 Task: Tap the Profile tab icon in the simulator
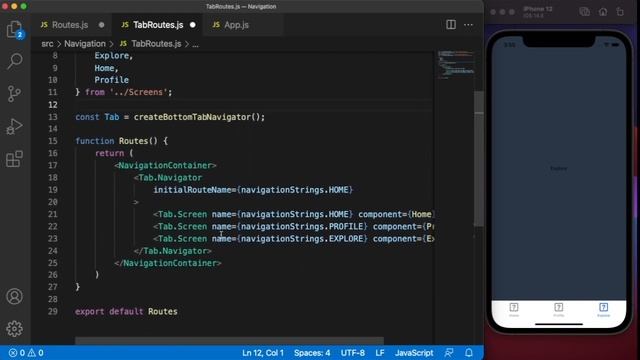(559, 309)
